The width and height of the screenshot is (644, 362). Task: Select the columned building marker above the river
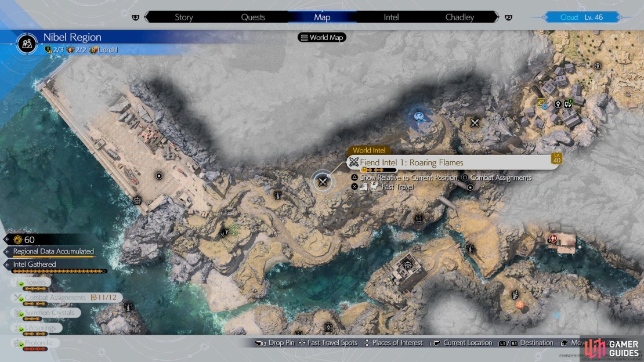tap(418, 219)
